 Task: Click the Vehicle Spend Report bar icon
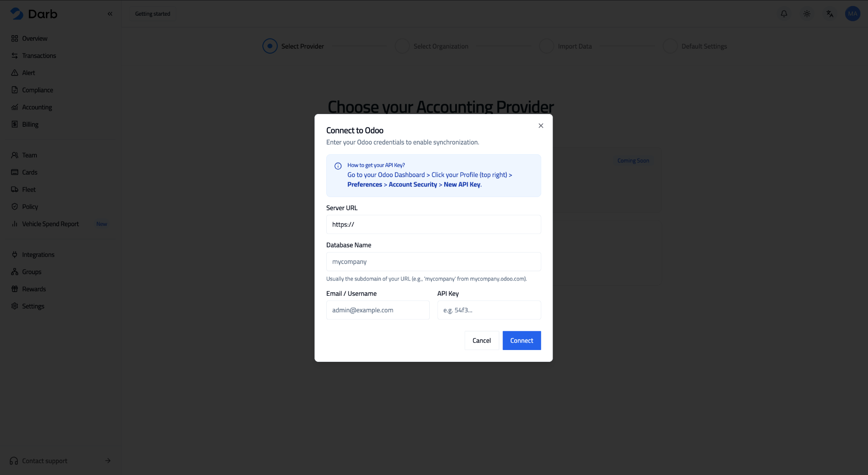tap(15, 224)
